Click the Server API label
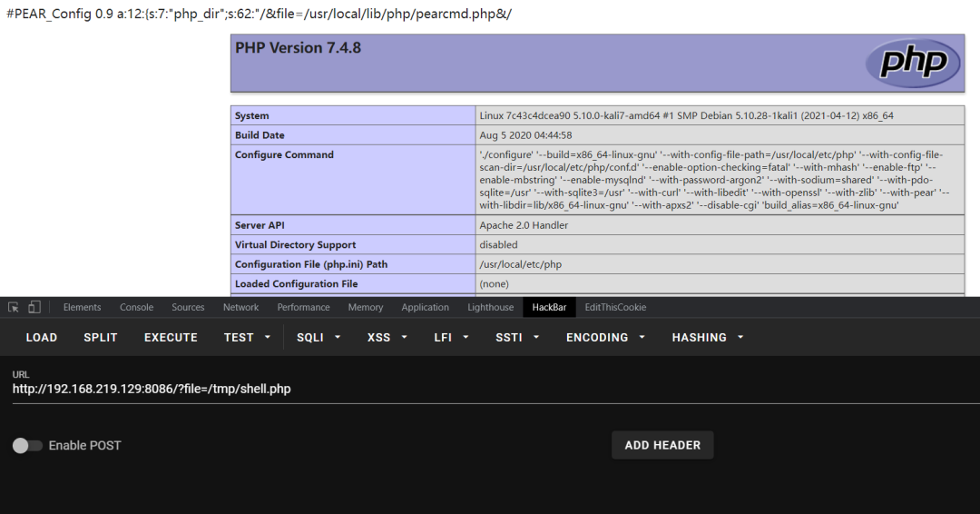The image size is (980, 514). click(260, 225)
